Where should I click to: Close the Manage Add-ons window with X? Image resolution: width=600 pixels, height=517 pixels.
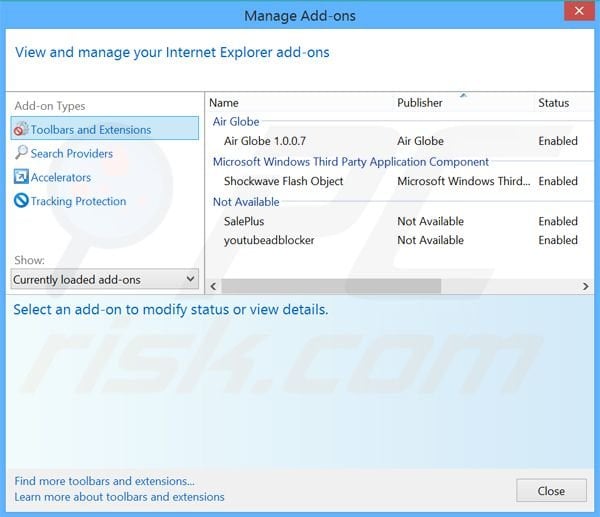tap(579, 11)
